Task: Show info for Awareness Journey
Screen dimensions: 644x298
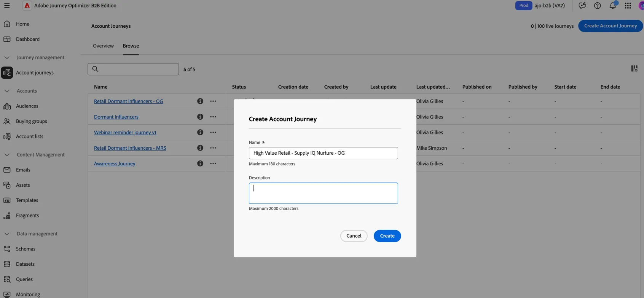Action: tap(200, 163)
